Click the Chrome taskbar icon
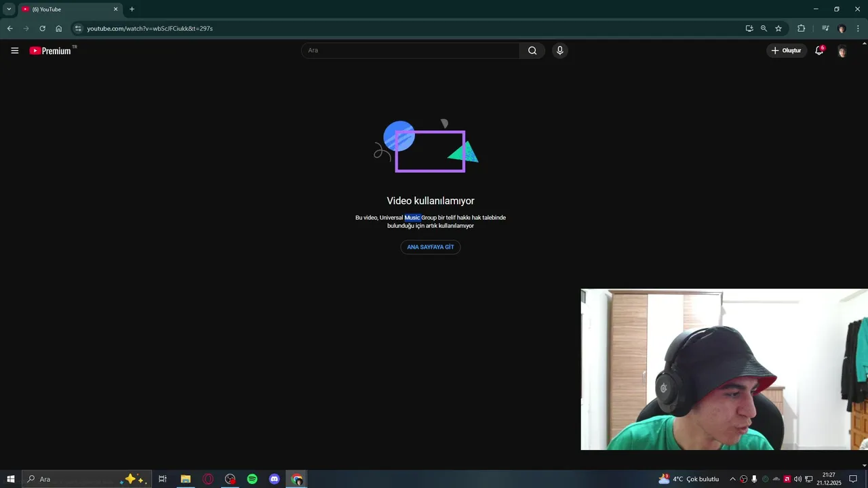The width and height of the screenshot is (868, 488). [297, 479]
